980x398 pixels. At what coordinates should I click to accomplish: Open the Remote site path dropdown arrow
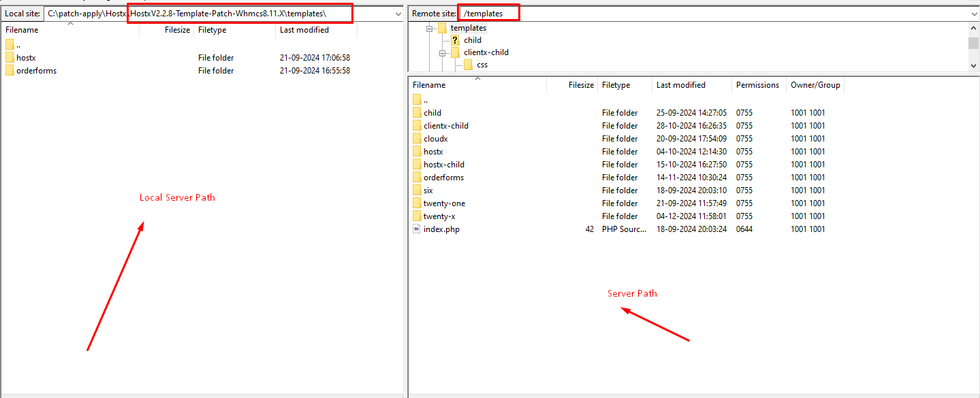tap(974, 14)
